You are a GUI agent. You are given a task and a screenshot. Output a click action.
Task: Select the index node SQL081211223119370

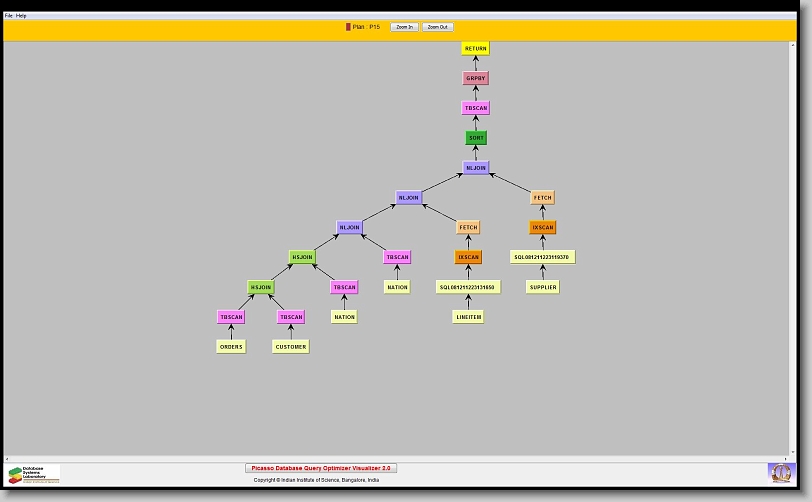[x=542, y=257]
